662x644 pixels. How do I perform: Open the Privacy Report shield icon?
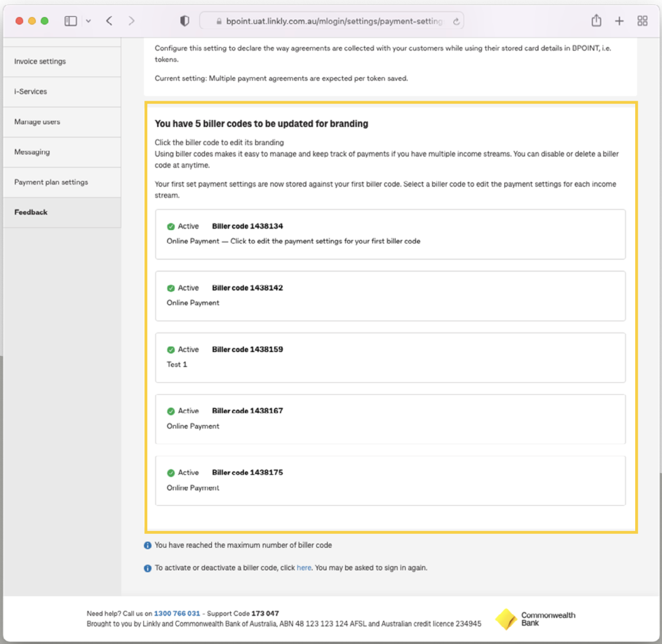pyautogui.click(x=184, y=20)
